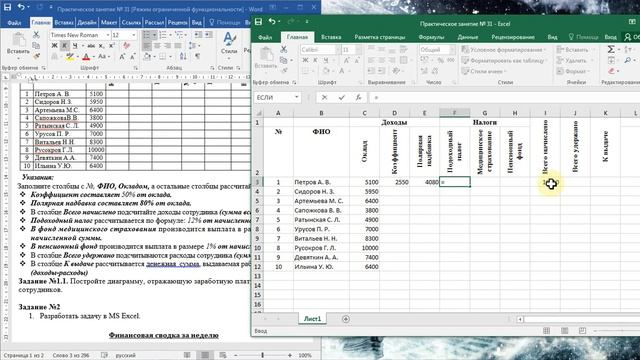Open Word Файл menu
The width and height of the screenshot is (640, 360).
(14, 23)
